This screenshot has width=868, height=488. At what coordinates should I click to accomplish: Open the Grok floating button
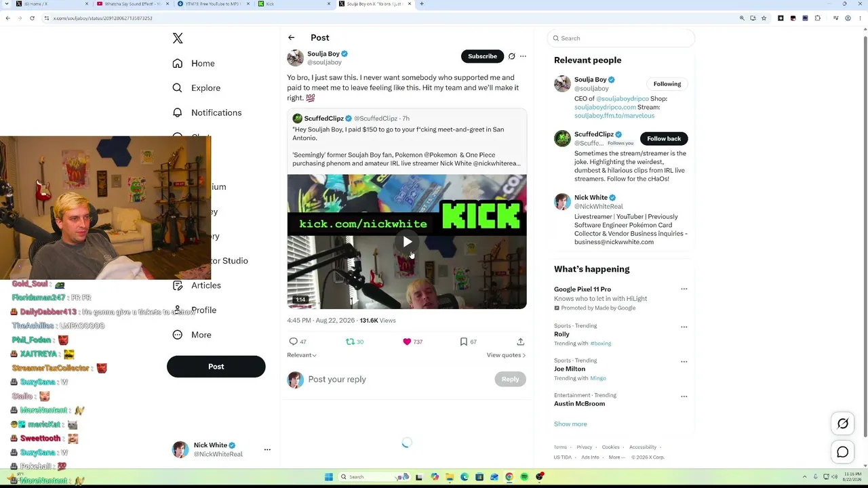(x=843, y=424)
